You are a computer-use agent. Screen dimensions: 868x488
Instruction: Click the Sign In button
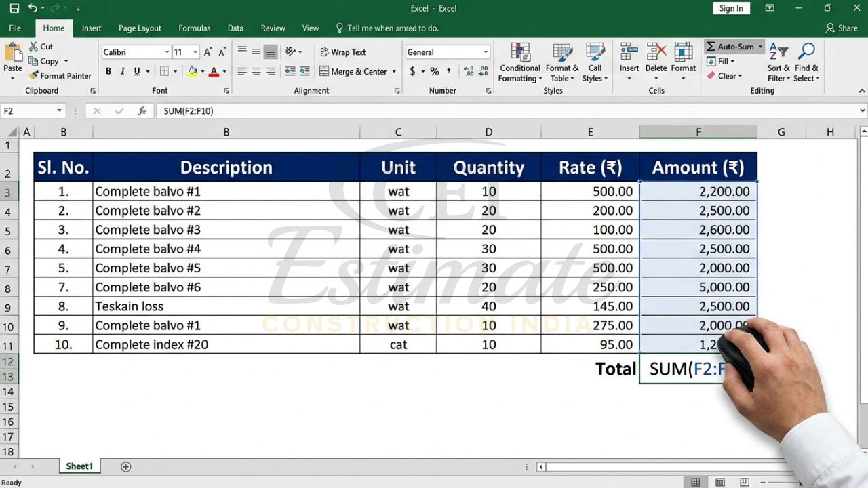[730, 8]
